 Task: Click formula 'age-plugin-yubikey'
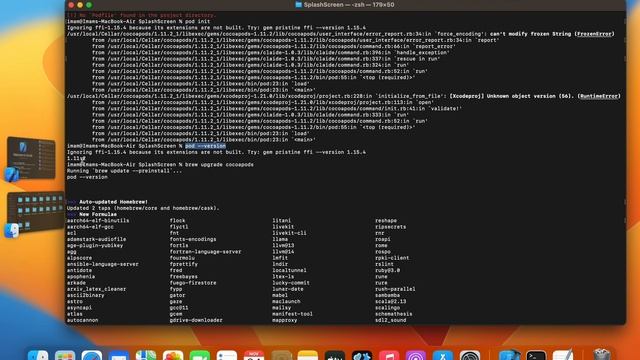95,245
